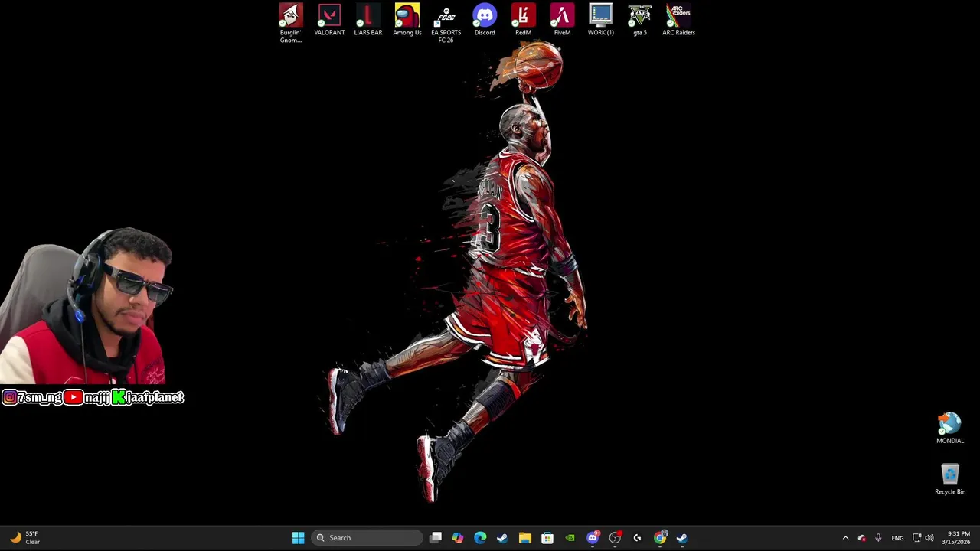This screenshot has height=551, width=980.
Task: Open Microsoft Store from the taskbar
Action: [547, 538]
